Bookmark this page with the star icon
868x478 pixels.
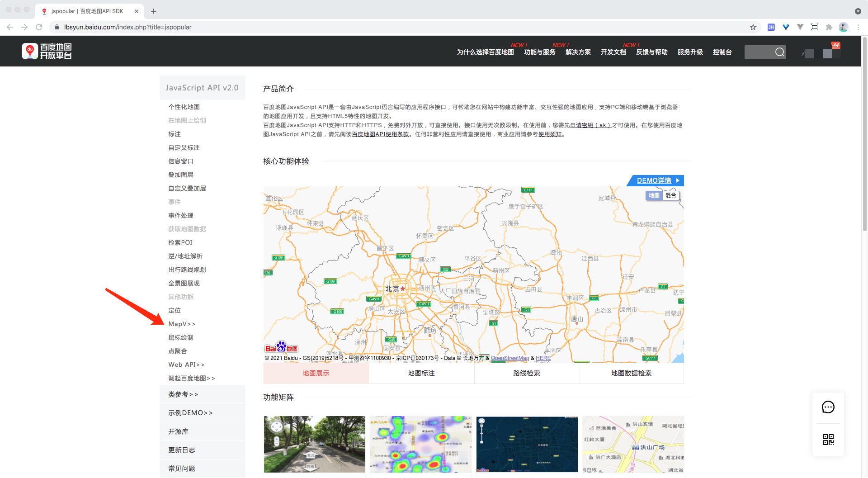click(x=753, y=27)
